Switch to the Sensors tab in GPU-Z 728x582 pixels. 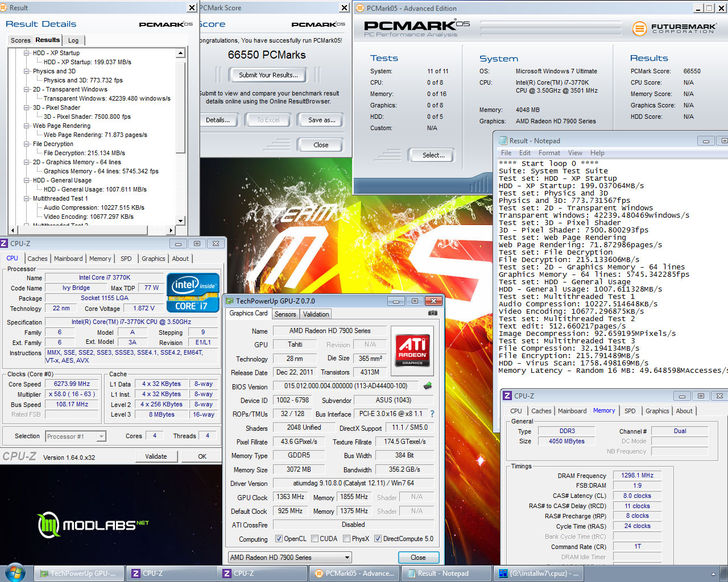[285, 314]
